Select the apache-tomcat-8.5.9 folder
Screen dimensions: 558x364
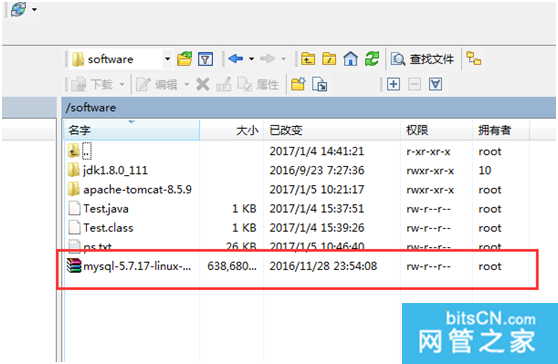point(297,190)
